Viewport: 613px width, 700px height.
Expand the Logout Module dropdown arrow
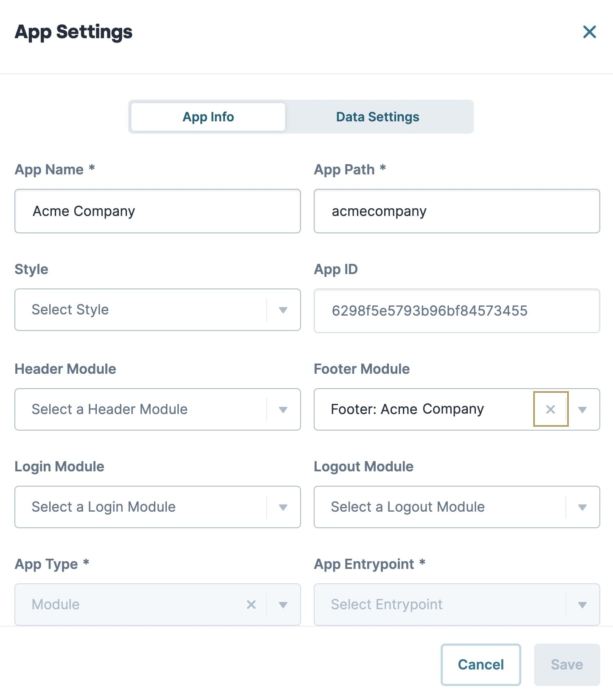click(582, 507)
